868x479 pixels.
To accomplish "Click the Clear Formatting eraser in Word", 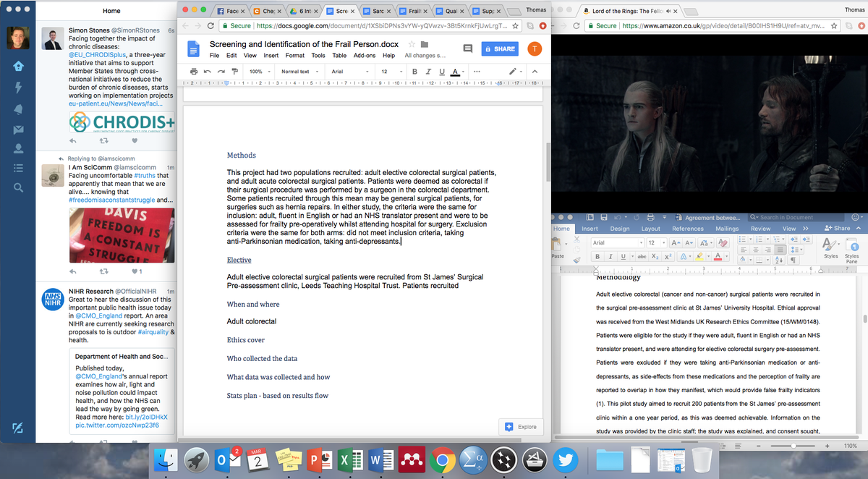I will 723,242.
